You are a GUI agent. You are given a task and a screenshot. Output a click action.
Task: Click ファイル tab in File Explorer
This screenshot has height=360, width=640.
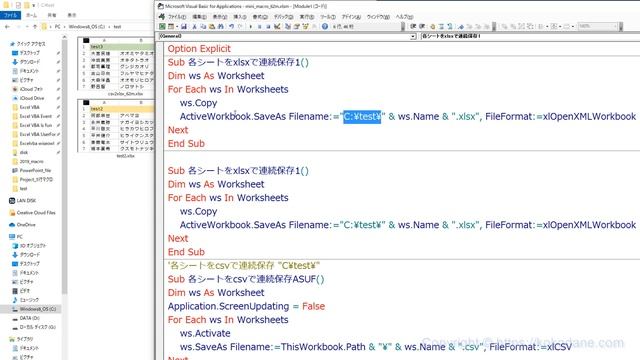pos(10,15)
